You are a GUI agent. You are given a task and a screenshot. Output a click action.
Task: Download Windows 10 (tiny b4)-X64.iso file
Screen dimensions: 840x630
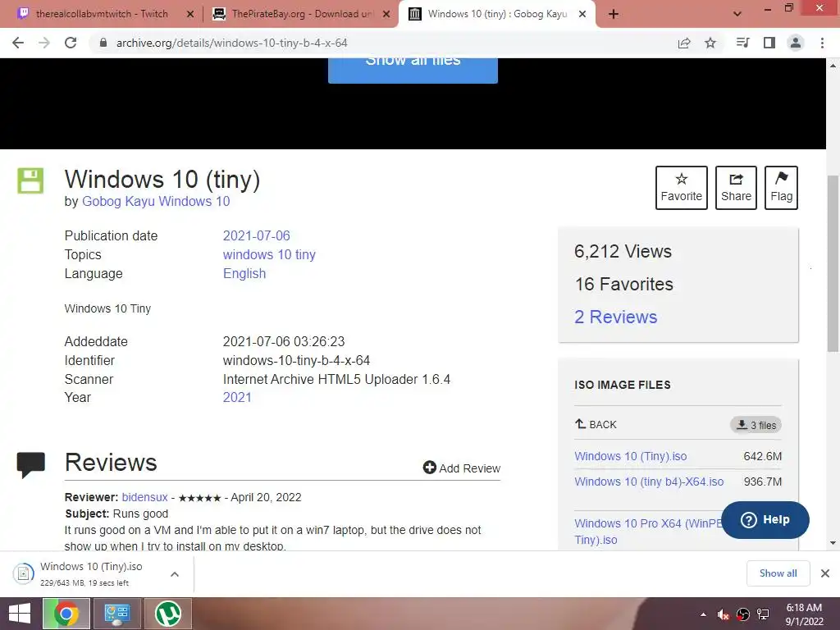(x=649, y=482)
